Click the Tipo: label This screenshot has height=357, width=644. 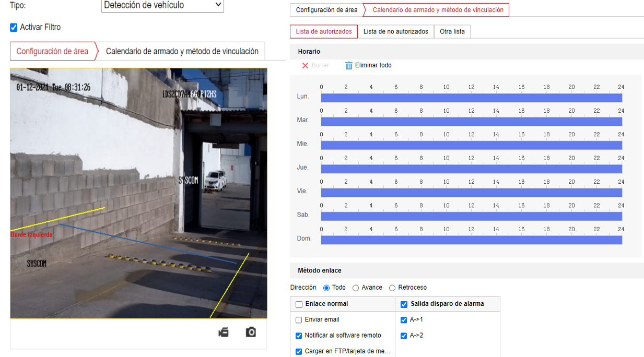pos(18,5)
